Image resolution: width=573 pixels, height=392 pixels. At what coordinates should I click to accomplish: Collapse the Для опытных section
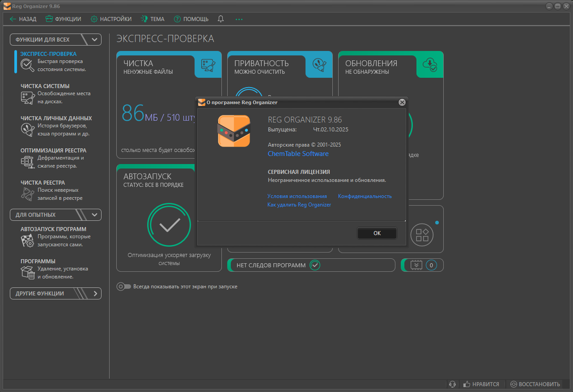(94, 215)
